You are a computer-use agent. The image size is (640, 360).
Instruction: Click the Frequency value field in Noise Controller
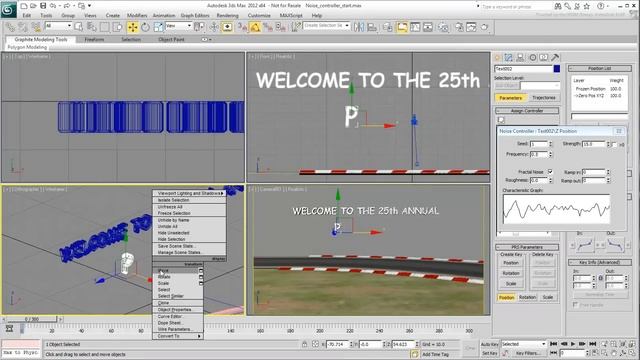(539, 154)
